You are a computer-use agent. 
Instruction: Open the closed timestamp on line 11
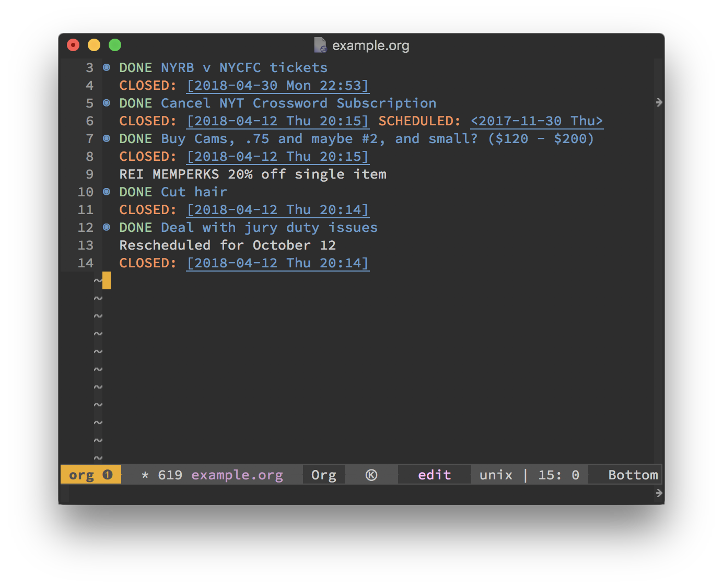click(278, 210)
